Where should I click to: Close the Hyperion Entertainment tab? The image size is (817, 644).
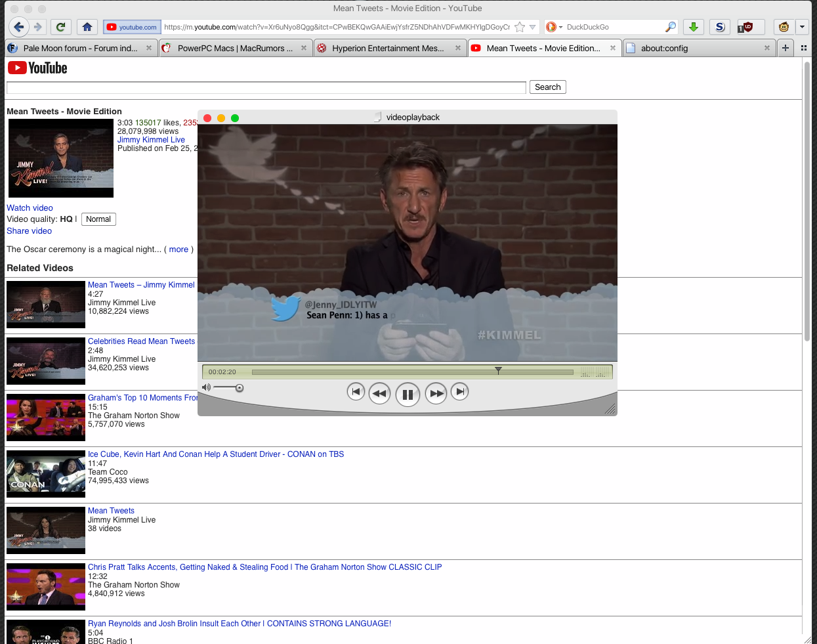[458, 48]
